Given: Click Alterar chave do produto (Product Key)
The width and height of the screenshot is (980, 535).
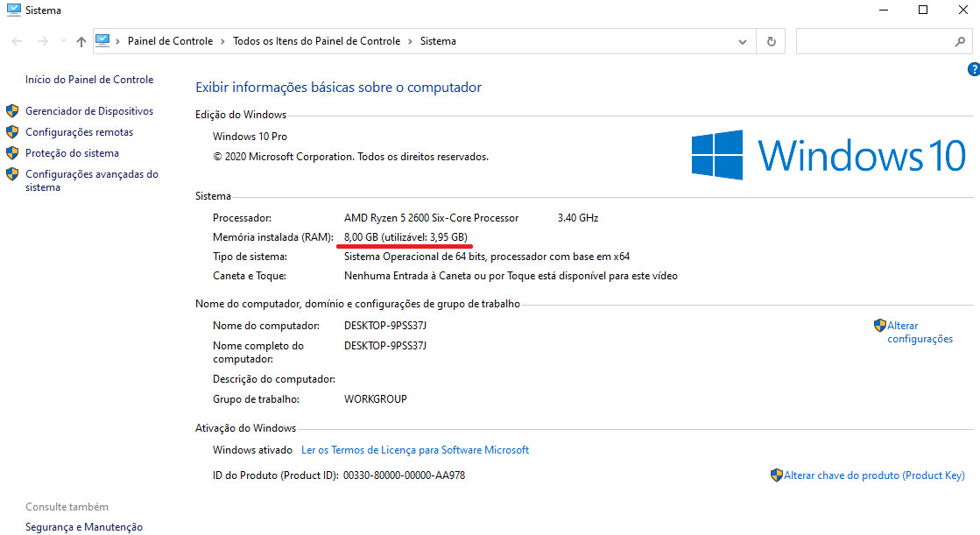Looking at the screenshot, I should click(874, 475).
